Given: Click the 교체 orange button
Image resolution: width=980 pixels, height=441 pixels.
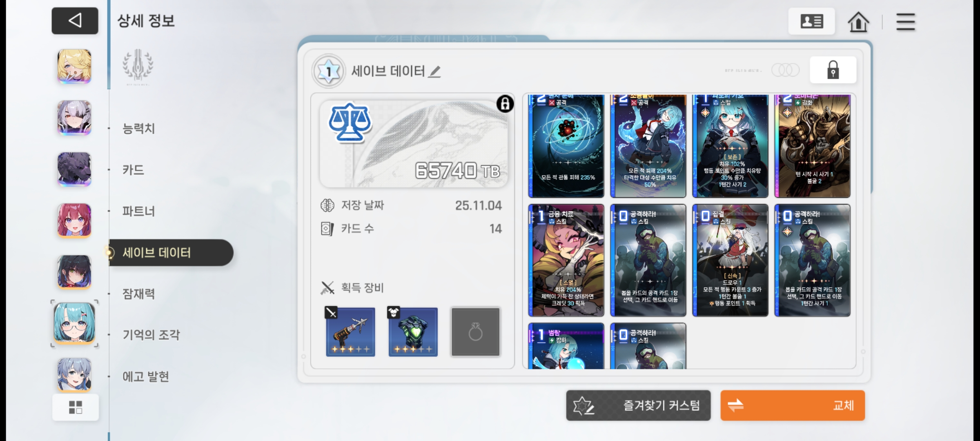Looking at the screenshot, I should tap(792, 405).
